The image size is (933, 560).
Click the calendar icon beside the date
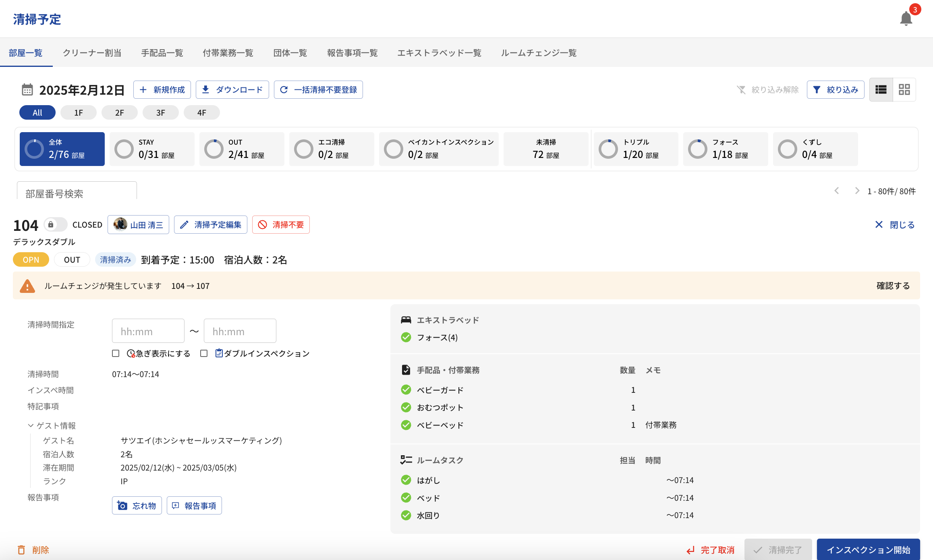coord(27,89)
